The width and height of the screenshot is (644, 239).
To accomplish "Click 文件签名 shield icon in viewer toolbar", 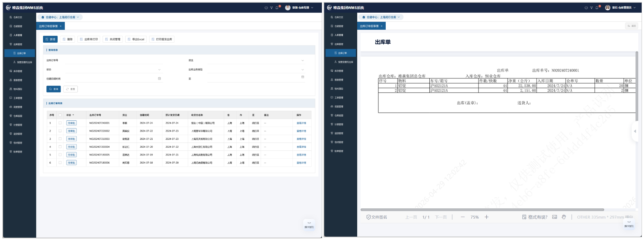I will click(x=369, y=217).
